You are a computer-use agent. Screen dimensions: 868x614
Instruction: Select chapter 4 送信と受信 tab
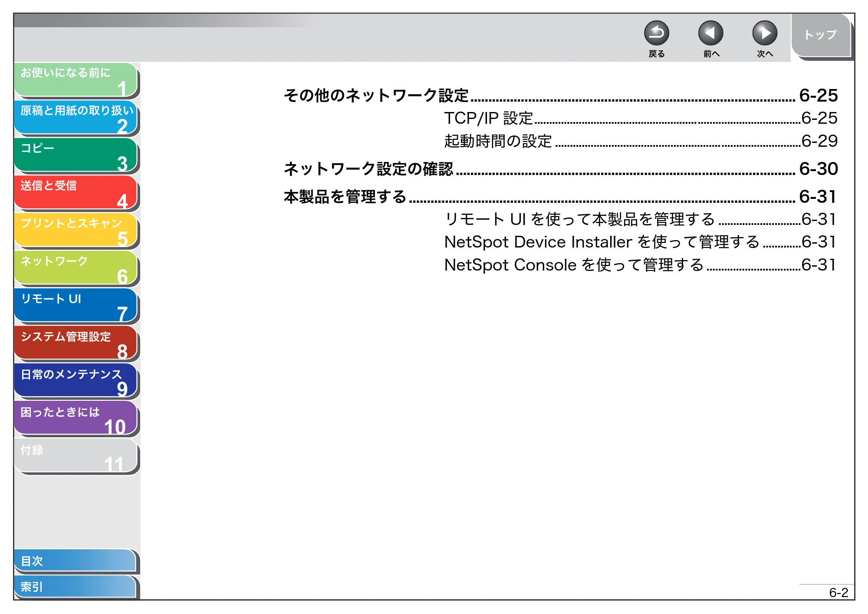(x=76, y=192)
